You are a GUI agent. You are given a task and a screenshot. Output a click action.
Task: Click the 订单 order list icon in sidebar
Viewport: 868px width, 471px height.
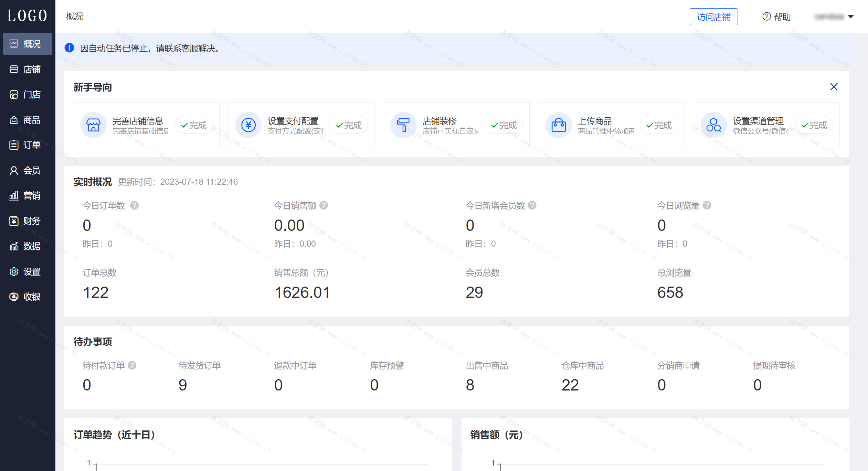14,145
